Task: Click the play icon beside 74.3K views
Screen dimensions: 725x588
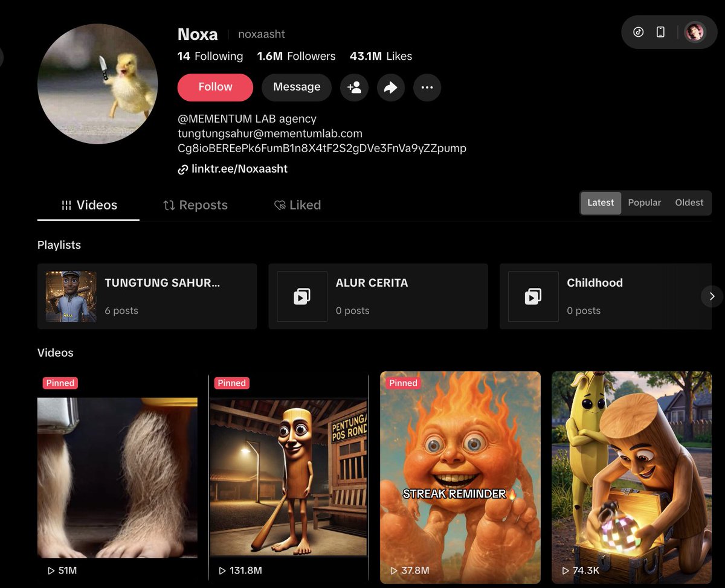Action: 565,570
